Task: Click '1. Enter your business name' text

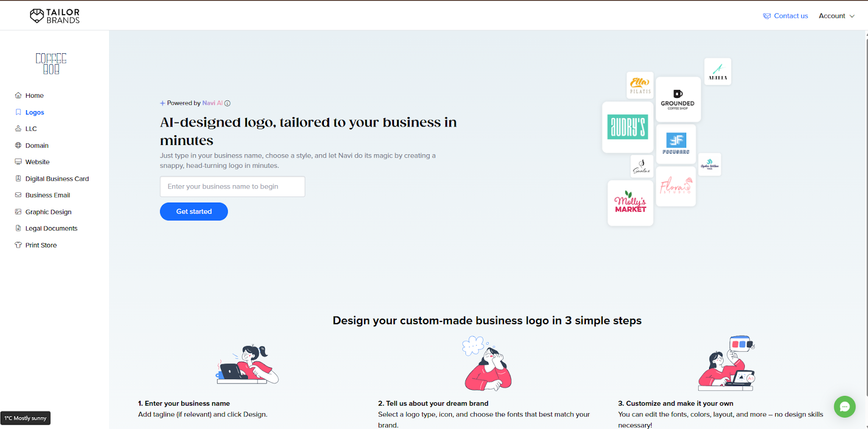Action: point(184,403)
